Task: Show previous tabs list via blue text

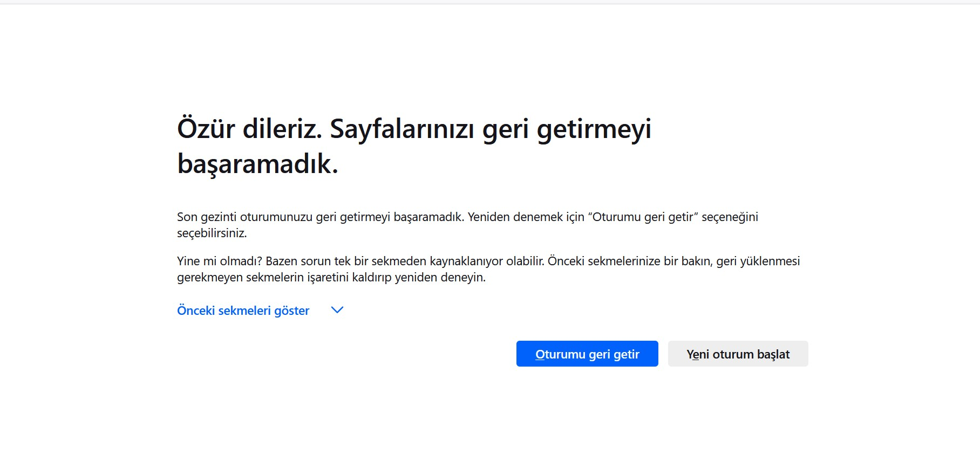Action: pos(243,311)
